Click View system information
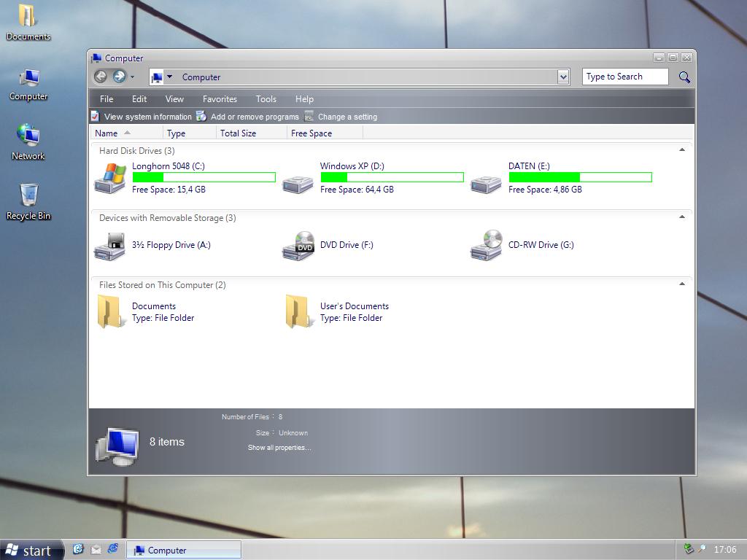 [147, 117]
